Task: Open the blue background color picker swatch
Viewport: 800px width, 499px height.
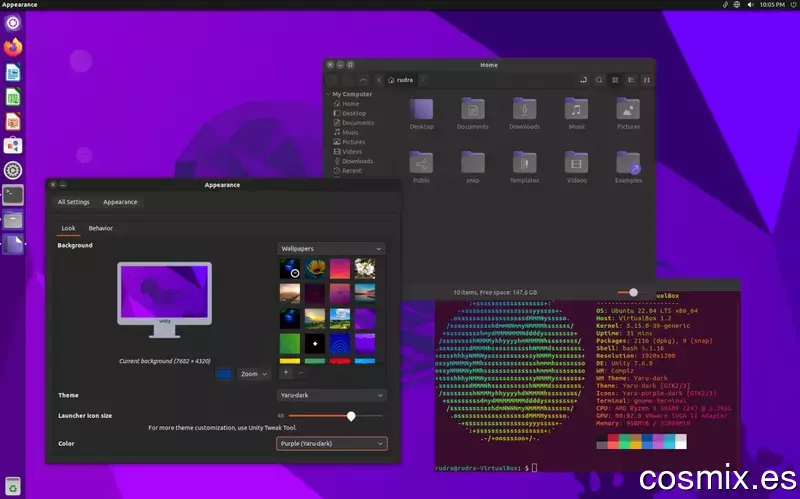Action: [x=224, y=374]
